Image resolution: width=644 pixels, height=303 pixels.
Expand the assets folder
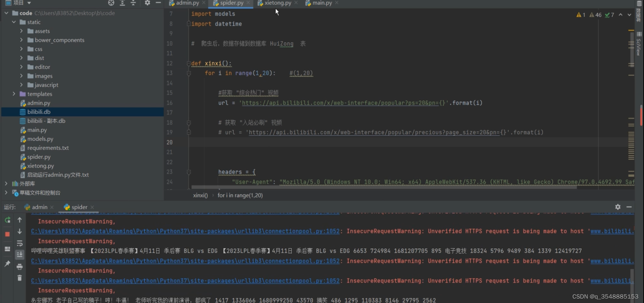click(x=21, y=31)
